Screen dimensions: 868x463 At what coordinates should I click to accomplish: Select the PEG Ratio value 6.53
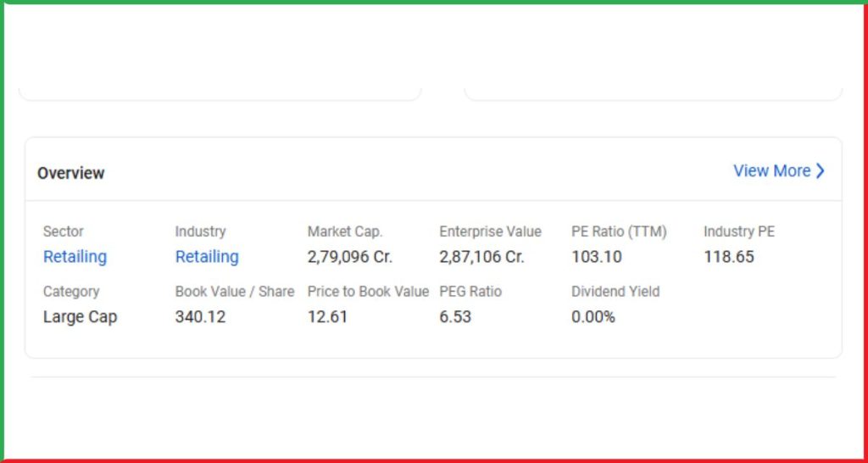pyautogui.click(x=455, y=317)
